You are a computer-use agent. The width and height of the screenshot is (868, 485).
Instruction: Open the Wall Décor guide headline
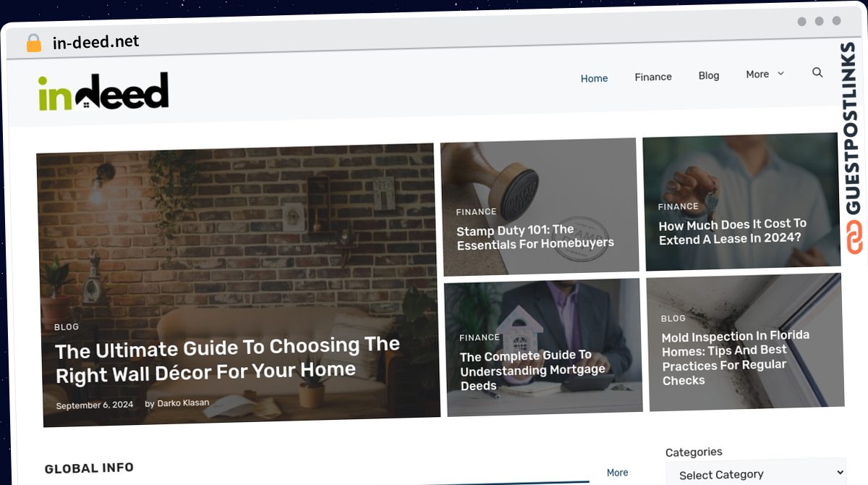click(228, 360)
